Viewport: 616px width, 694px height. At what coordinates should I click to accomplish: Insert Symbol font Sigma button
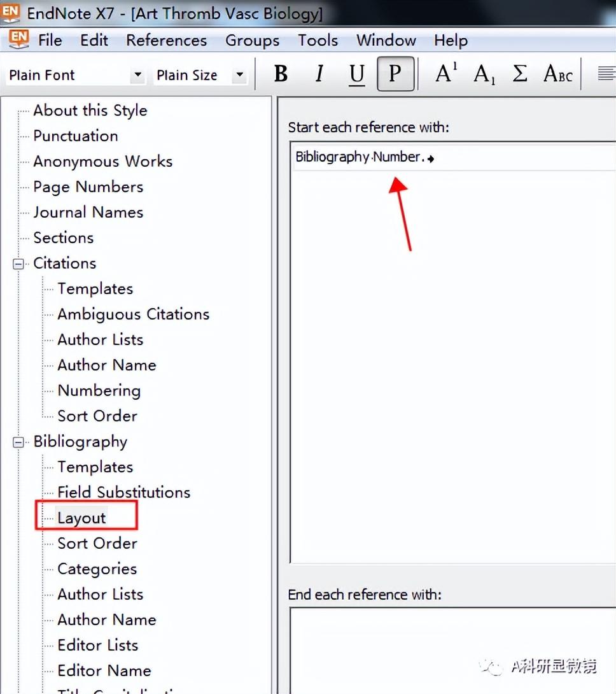coord(520,73)
